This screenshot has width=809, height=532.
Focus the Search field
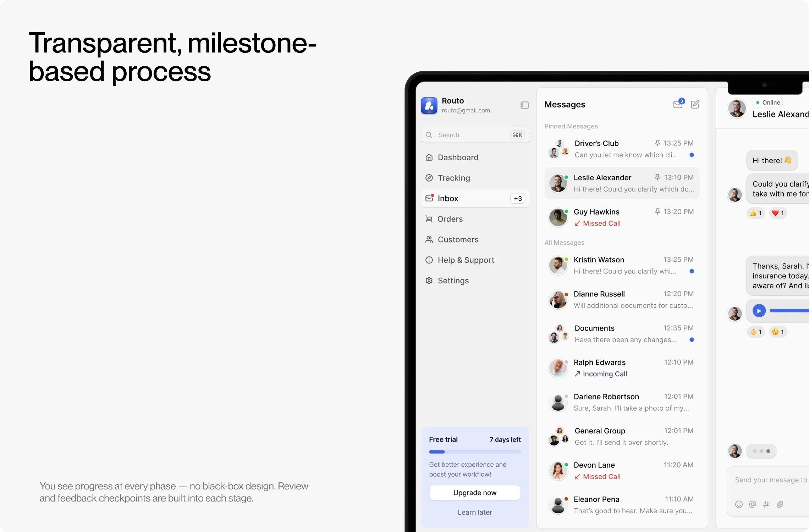click(475, 135)
